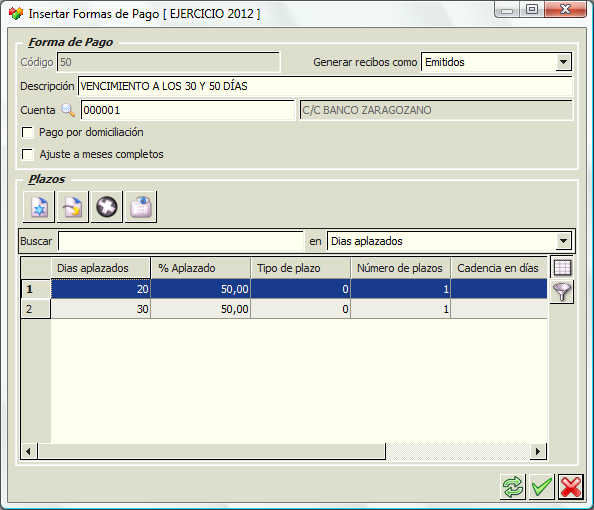The width and height of the screenshot is (594, 510).
Task: Select row header 1 in the grid
Action: click(36, 289)
